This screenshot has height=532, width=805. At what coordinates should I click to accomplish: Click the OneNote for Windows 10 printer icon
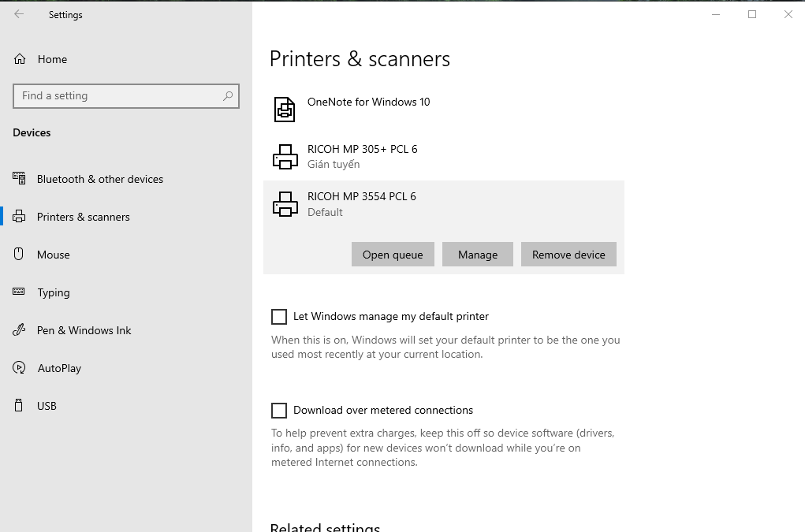285,110
